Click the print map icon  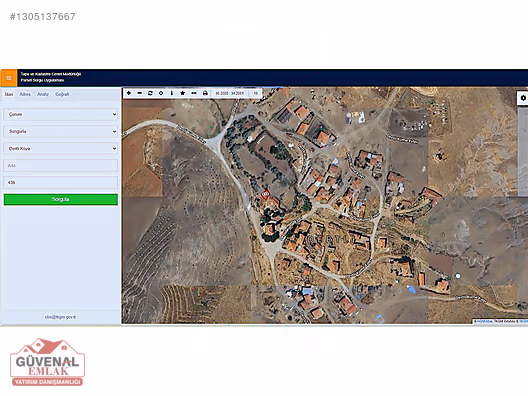click(205, 93)
